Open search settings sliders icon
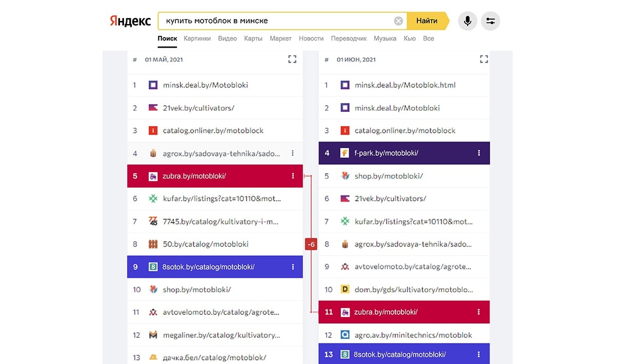The width and height of the screenshot is (626, 364). [490, 21]
